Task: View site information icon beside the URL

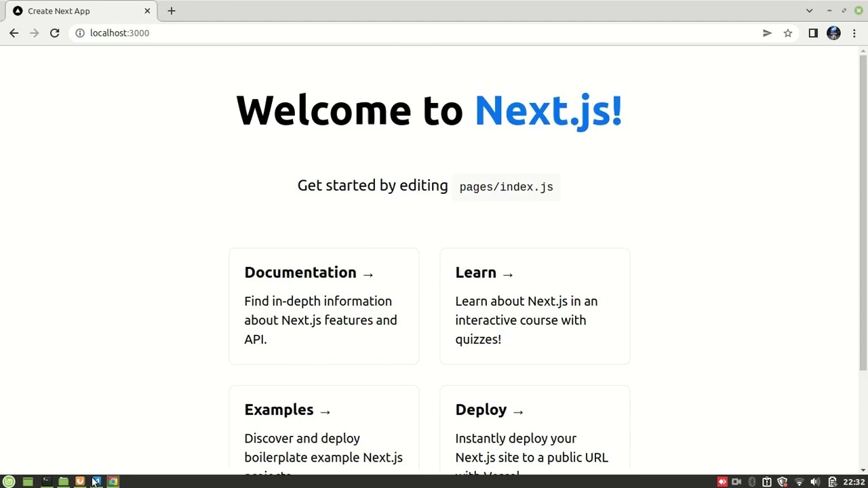Action: (x=80, y=33)
